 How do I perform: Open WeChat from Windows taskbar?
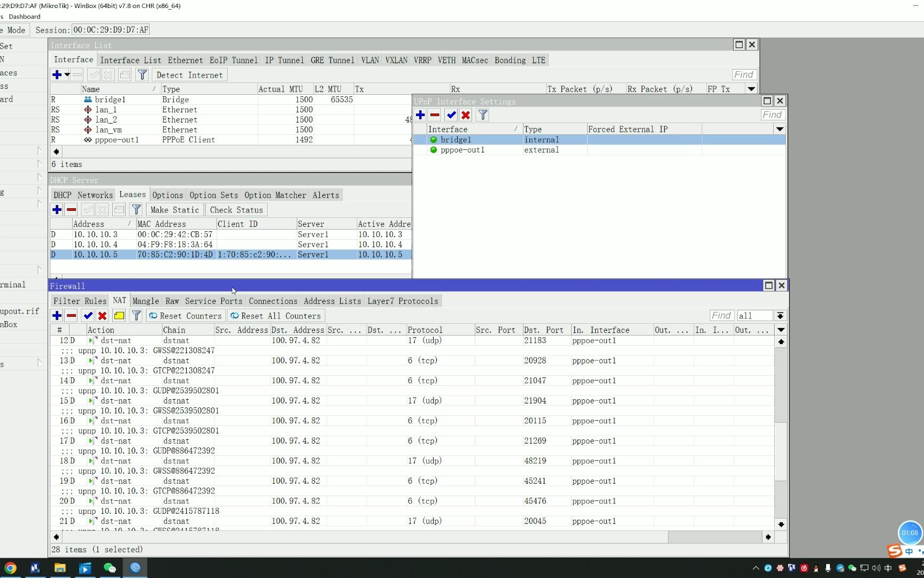[110, 568]
